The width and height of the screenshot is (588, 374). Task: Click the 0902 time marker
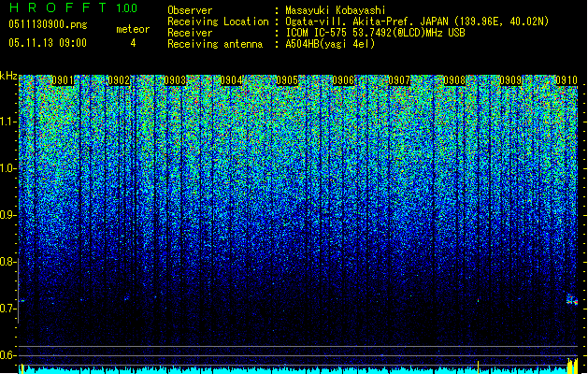[119, 80]
